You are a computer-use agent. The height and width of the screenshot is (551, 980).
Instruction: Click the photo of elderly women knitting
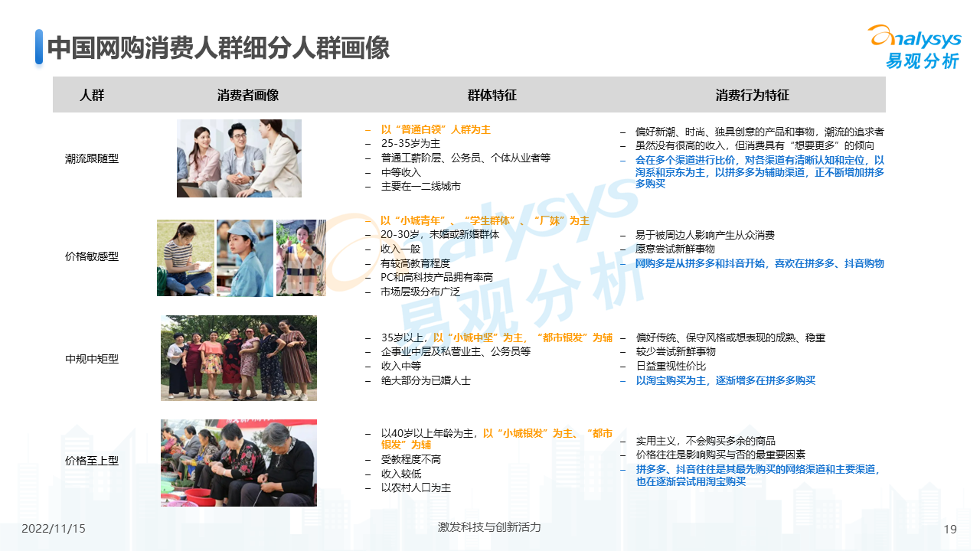[239, 462]
